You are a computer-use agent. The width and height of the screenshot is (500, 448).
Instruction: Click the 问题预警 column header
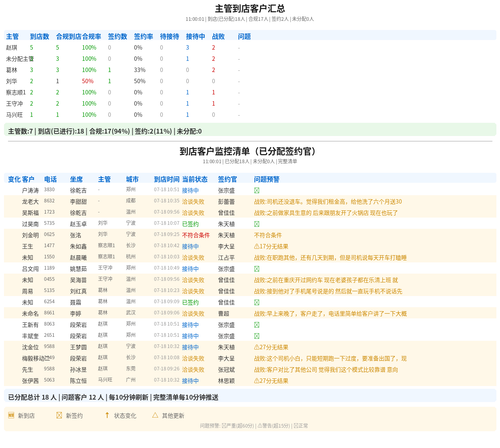[267, 179]
